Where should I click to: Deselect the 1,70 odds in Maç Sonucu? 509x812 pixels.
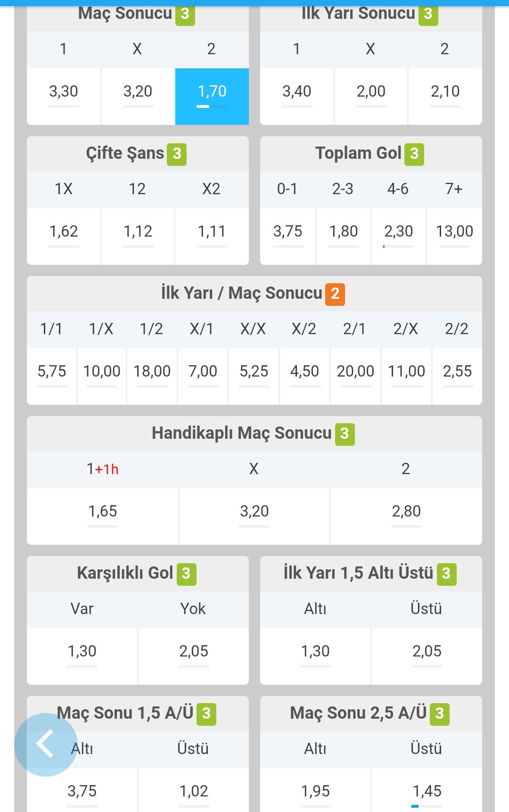pos(212,97)
